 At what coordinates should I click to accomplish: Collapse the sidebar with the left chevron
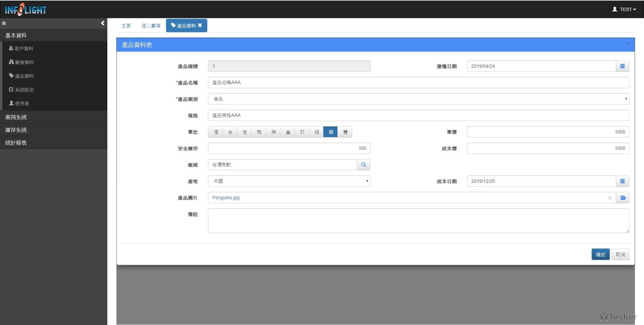point(102,23)
